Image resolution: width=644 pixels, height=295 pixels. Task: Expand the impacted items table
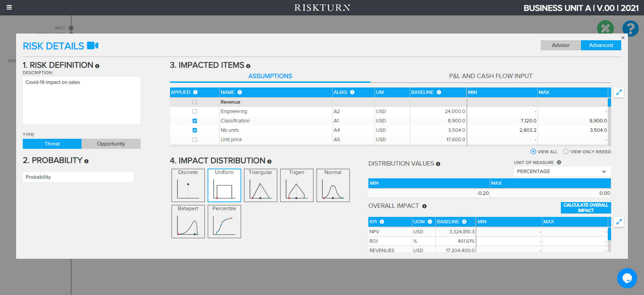pos(619,93)
